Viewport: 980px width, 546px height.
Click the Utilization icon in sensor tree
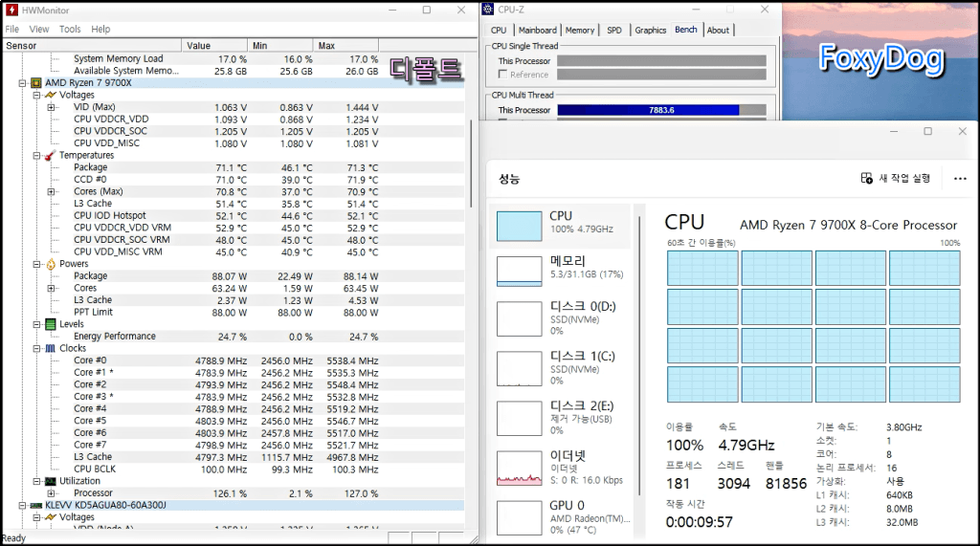pyautogui.click(x=51, y=481)
